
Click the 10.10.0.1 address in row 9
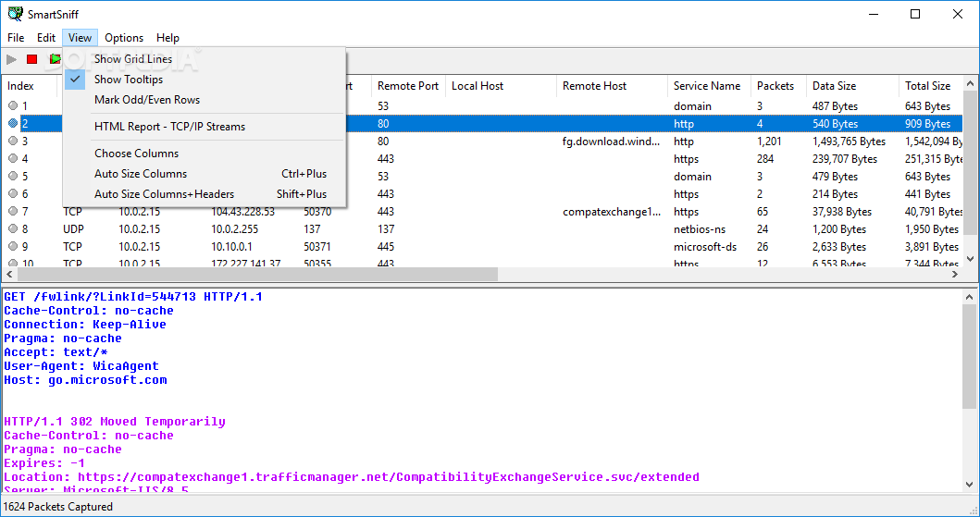[x=231, y=247]
